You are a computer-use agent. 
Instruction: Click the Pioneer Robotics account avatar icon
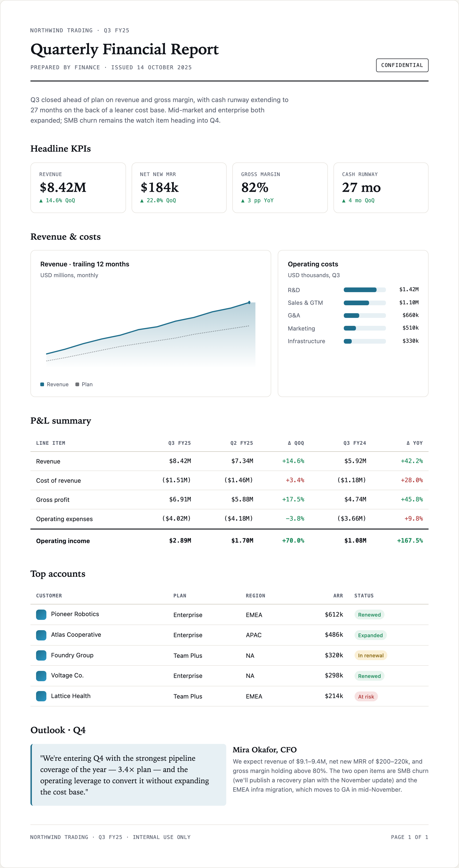41,615
